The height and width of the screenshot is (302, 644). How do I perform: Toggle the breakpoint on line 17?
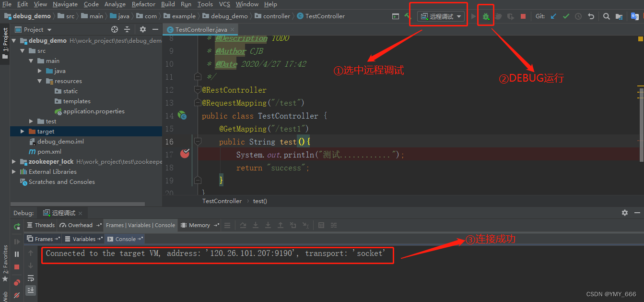pyautogui.click(x=185, y=154)
